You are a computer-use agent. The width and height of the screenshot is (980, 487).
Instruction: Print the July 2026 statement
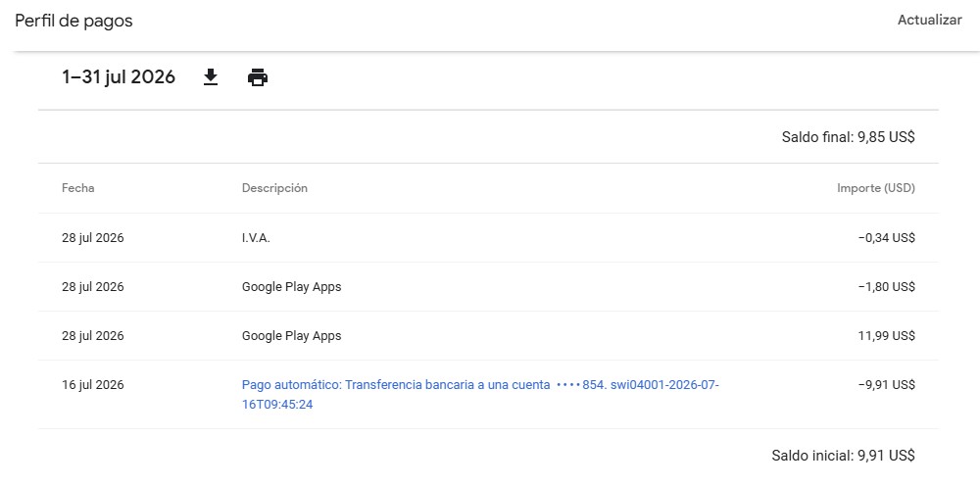[258, 78]
